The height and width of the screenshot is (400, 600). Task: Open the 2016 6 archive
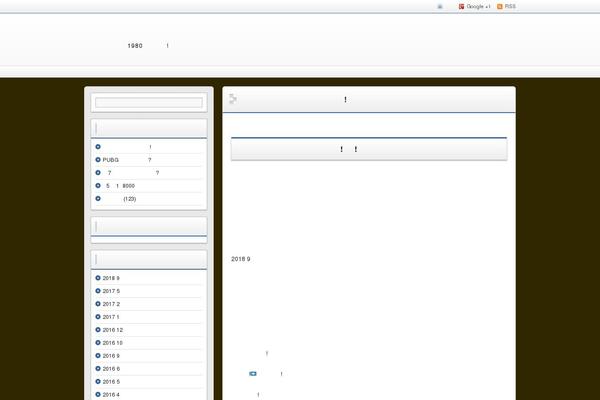pyautogui.click(x=111, y=369)
